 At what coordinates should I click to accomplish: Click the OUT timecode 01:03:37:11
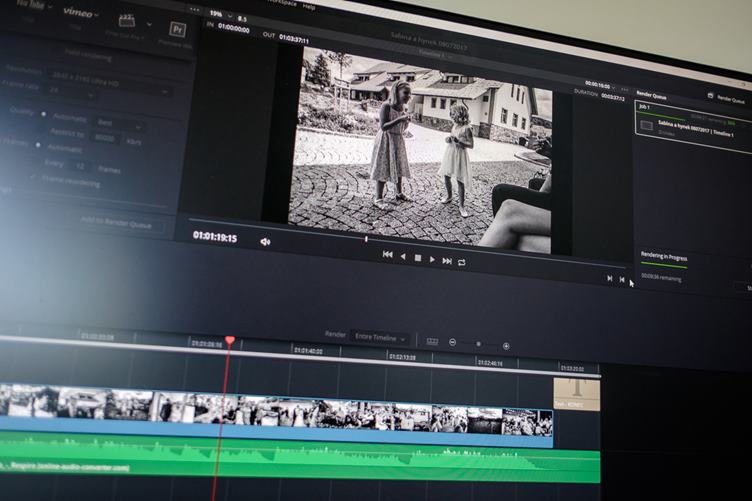pos(294,39)
